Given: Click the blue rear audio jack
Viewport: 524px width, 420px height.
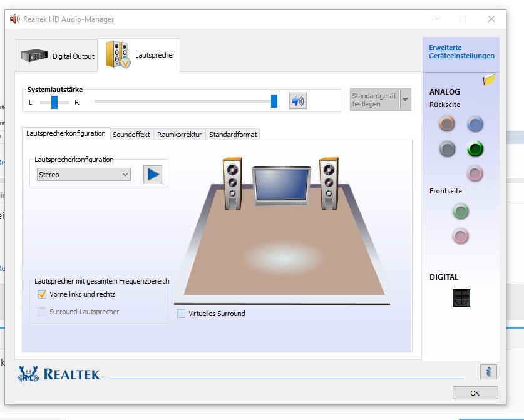Looking at the screenshot, I should pos(475,124).
